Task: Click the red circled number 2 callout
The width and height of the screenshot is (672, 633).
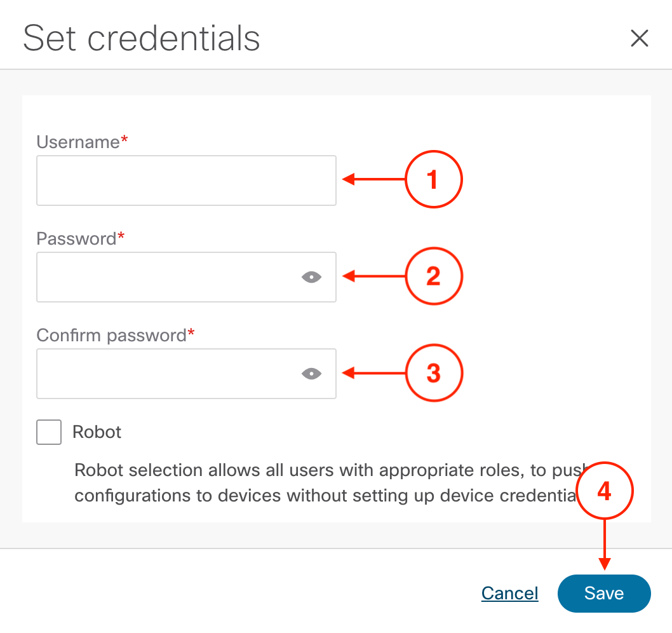Action: pyautogui.click(x=434, y=276)
